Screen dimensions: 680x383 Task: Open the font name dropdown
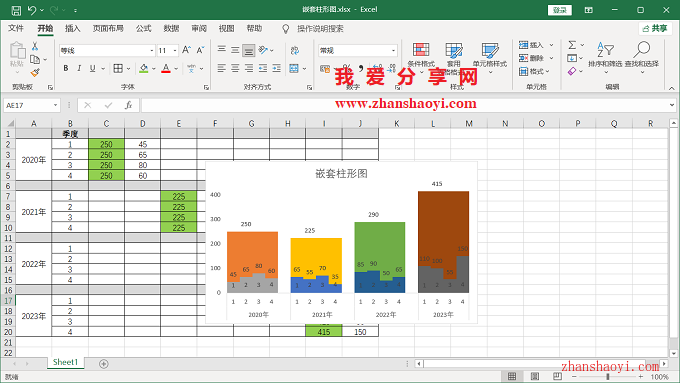(x=152, y=50)
